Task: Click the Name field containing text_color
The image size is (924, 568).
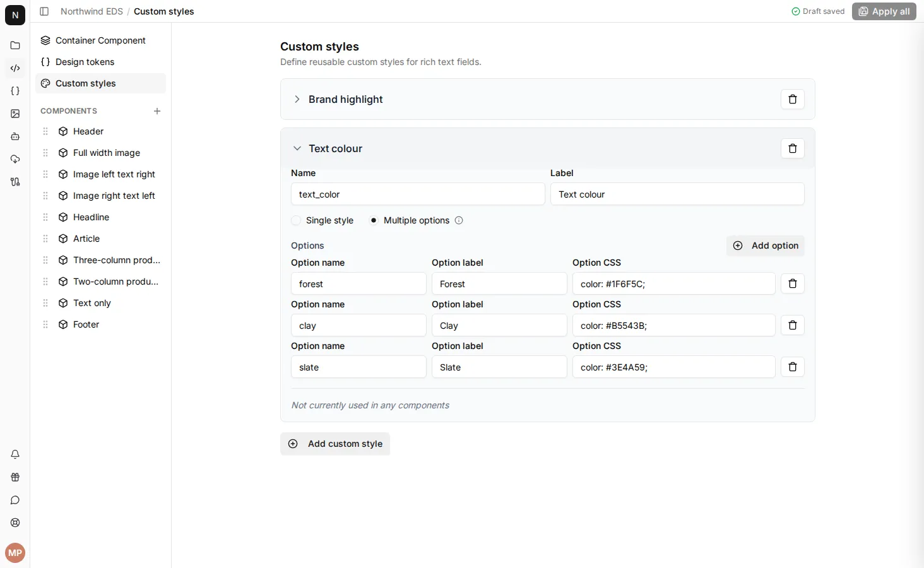Action: 418,194
